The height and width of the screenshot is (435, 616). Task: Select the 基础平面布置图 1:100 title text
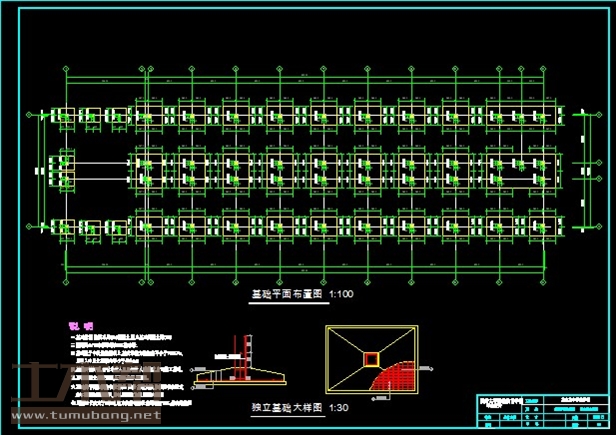(x=299, y=295)
